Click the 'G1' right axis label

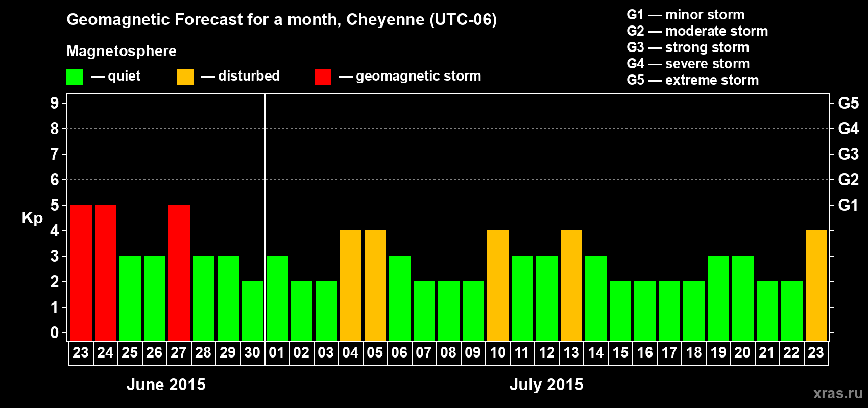[849, 205]
